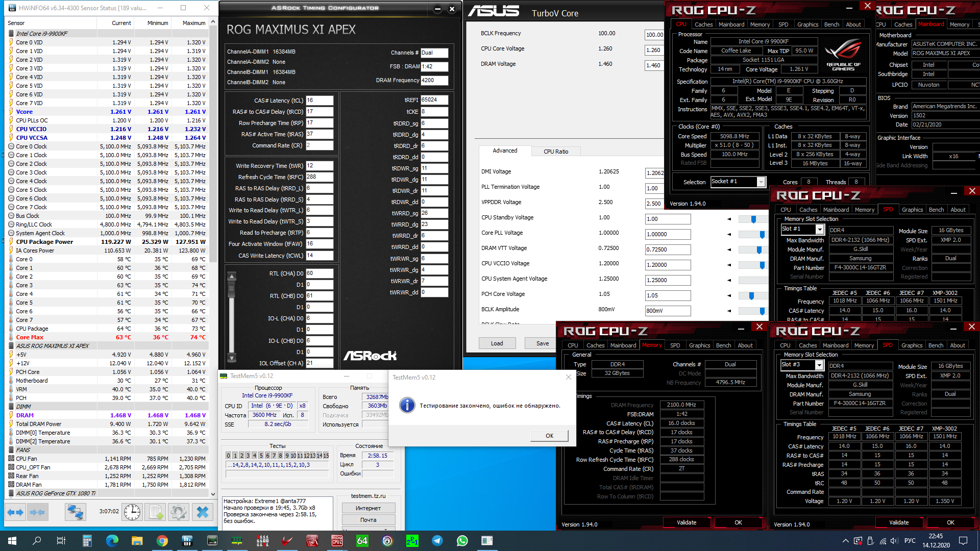Switch to CPU Ratio tab in TurboV
The width and height of the screenshot is (980, 551).
[555, 152]
